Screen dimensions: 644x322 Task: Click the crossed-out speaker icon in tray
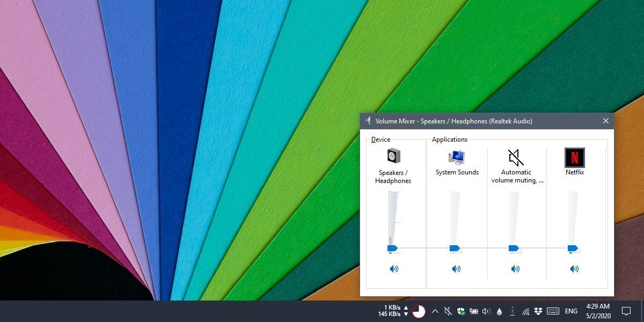tap(448, 311)
